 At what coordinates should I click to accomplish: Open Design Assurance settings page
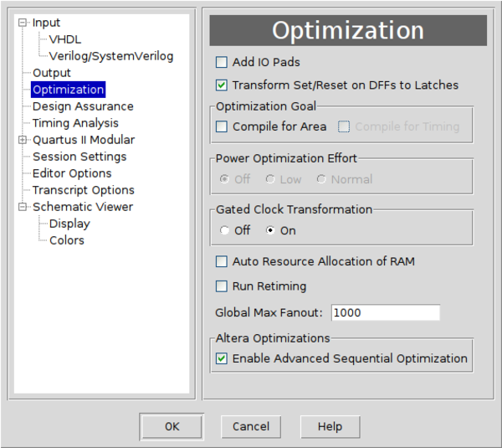[83, 106]
